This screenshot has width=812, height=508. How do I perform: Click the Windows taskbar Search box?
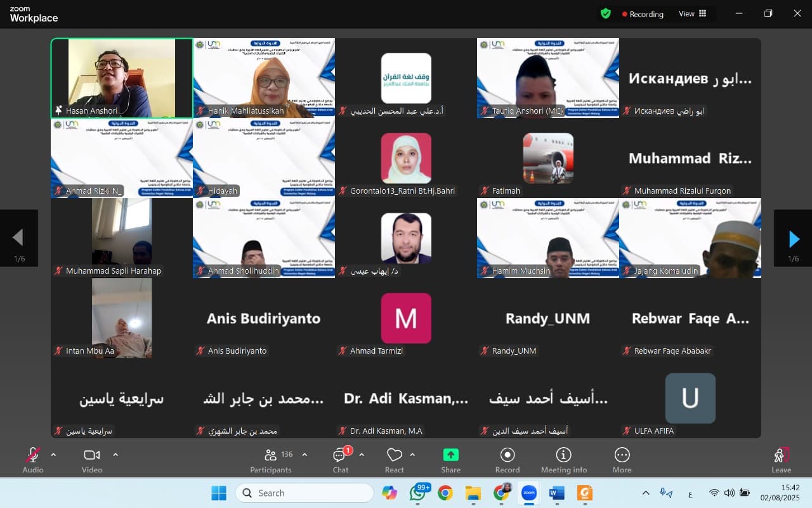tap(304, 493)
